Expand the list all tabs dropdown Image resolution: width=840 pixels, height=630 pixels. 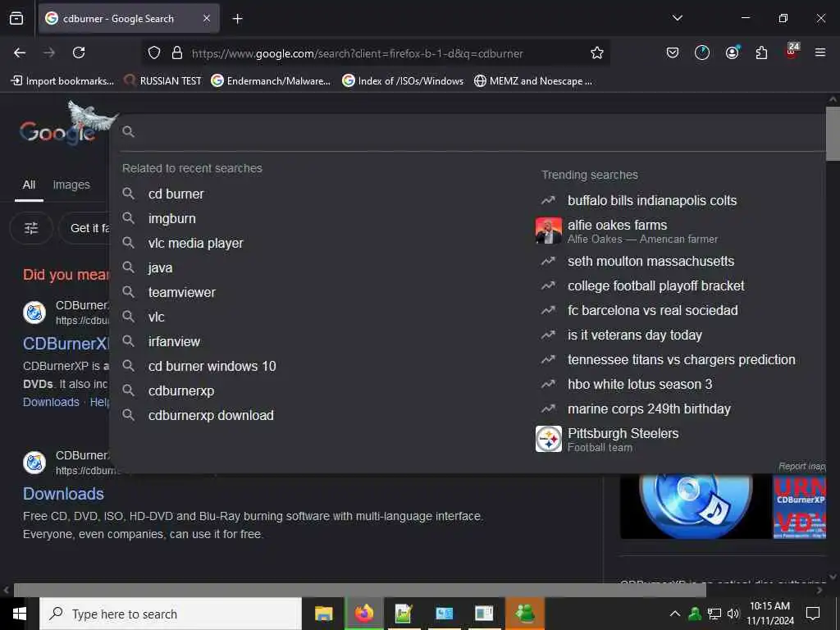677,18
